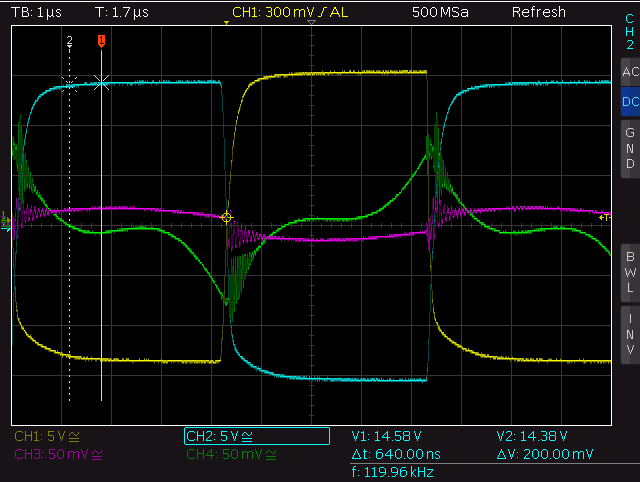Screen dimensions: 640x482
Task: Click the trigger time triangle at top center
Action: [x=311, y=22]
